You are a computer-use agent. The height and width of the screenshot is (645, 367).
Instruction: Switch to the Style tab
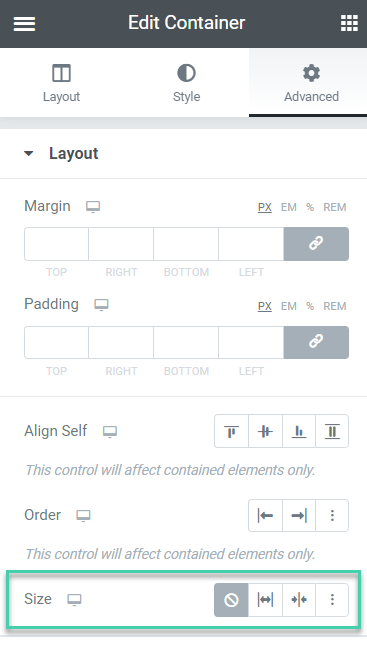(x=186, y=83)
